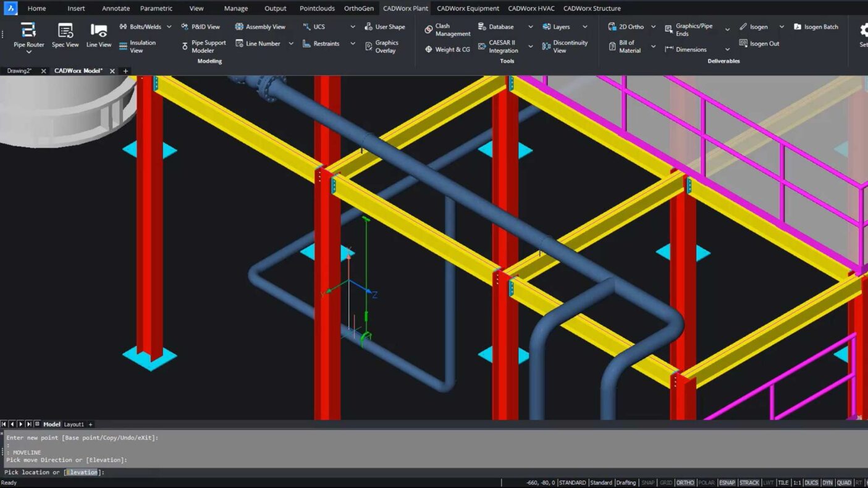Disable ORTHO mode in status bar

[x=685, y=482]
